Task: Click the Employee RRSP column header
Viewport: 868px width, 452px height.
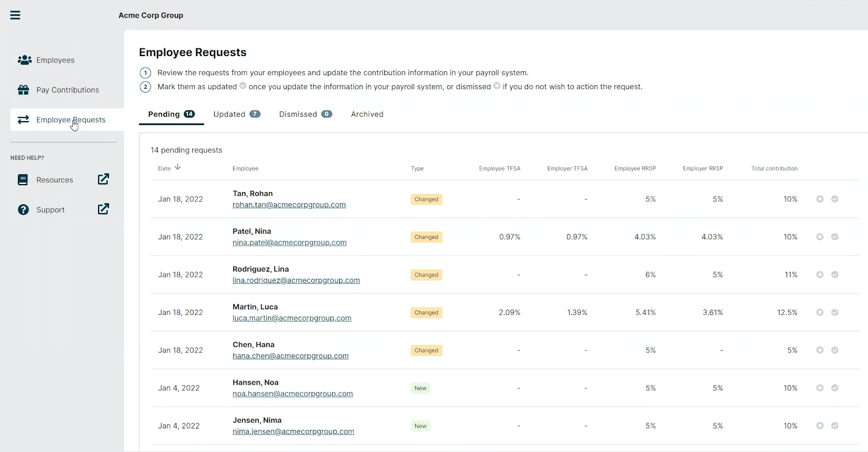Action: (x=635, y=168)
